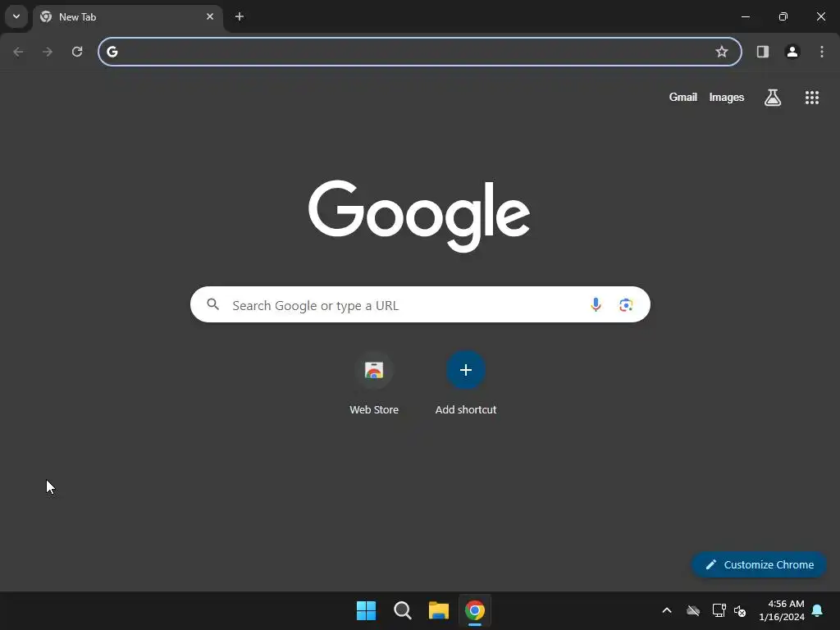Viewport: 840px width, 630px height.
Task: Bookmark this tab with the star icon
Action: pyautogui.click(x=722, y=52)
